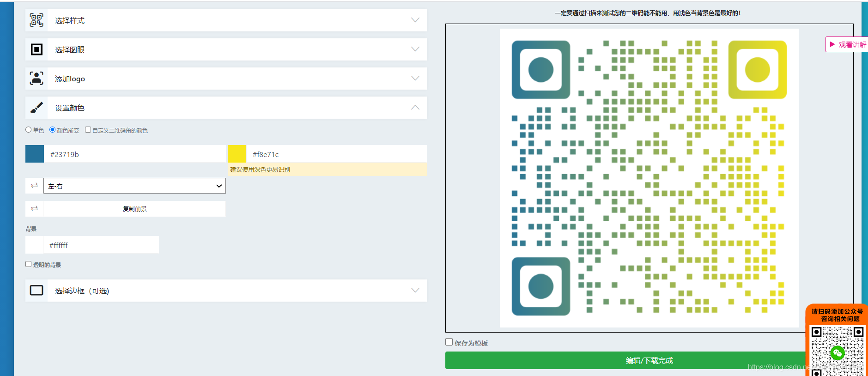Open the blue #23719b color swatch
Screen dimensions: 868x376
35,154
